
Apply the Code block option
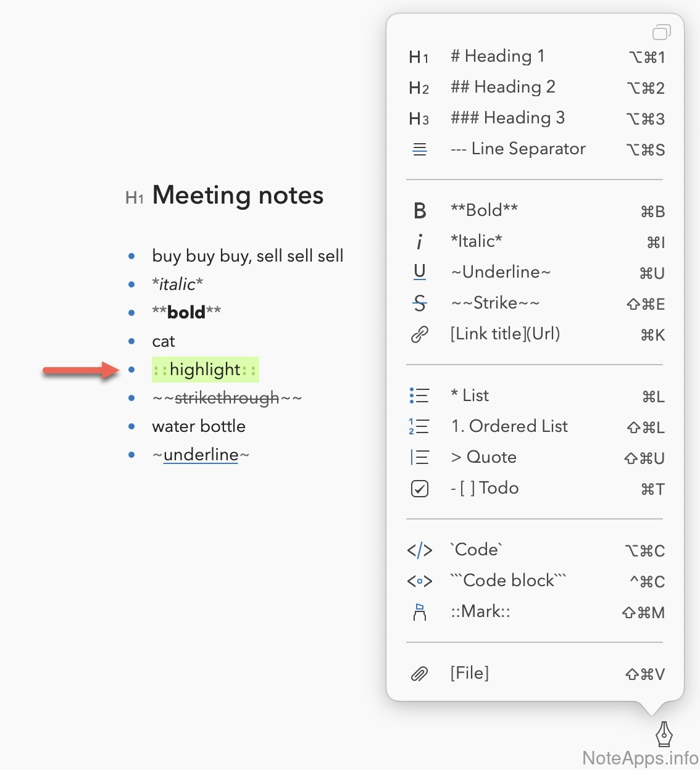coord(508,581)
